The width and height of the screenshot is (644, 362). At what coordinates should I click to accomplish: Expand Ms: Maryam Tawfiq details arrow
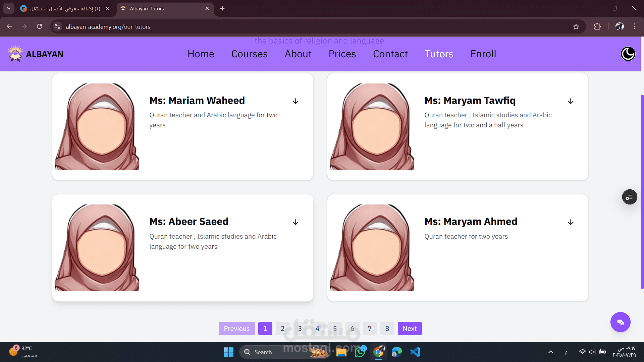571,101
